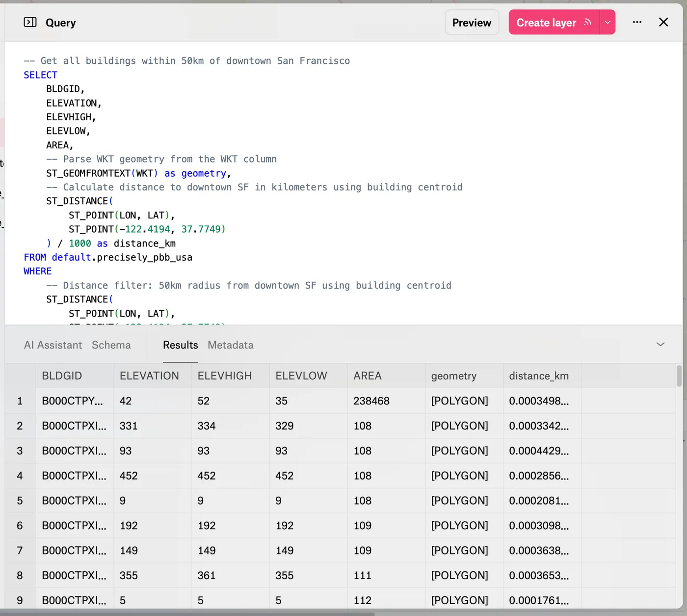The height and width of the screenshot is (616, 687).
Task: Click distance cell 0.0002856...
Action: pos(542,476)
